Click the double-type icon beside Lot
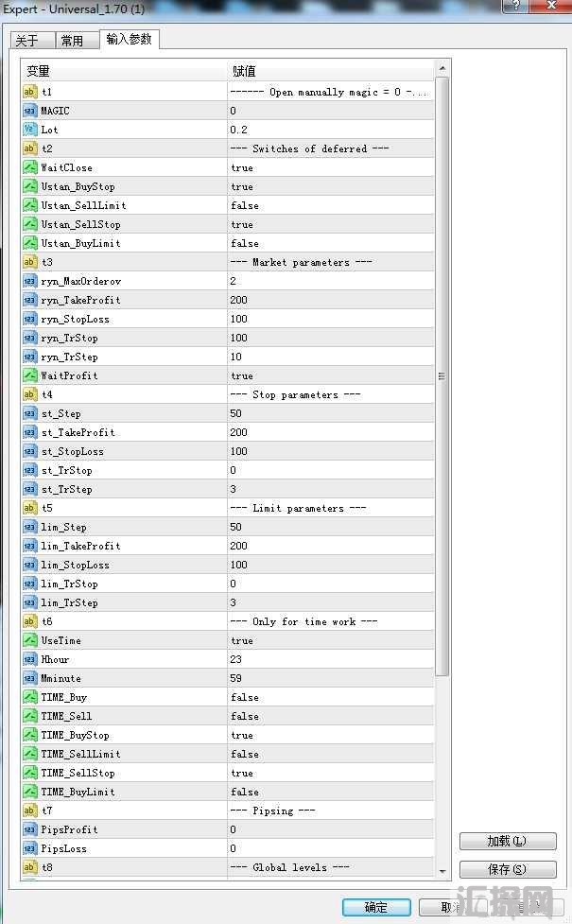This screenshot has width=572, height=924. [x=29, y=130]
